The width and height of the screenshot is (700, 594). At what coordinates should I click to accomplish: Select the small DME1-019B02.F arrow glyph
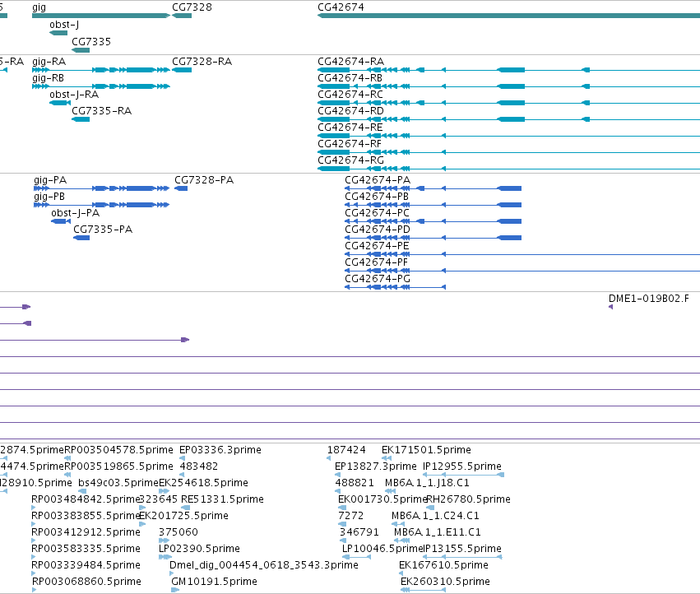(610, 307)
